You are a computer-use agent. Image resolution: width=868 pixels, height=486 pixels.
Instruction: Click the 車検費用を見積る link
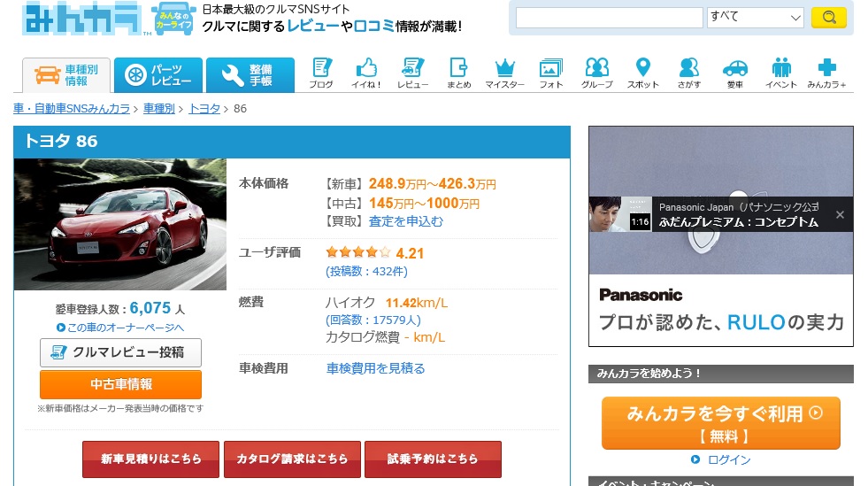click(376, 368)
